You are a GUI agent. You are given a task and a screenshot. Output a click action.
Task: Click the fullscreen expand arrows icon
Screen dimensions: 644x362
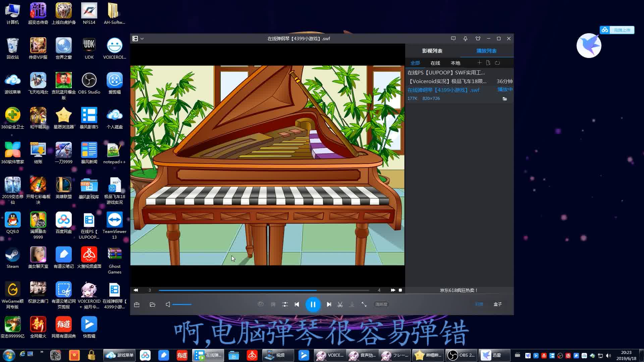[x=364, y=304]
